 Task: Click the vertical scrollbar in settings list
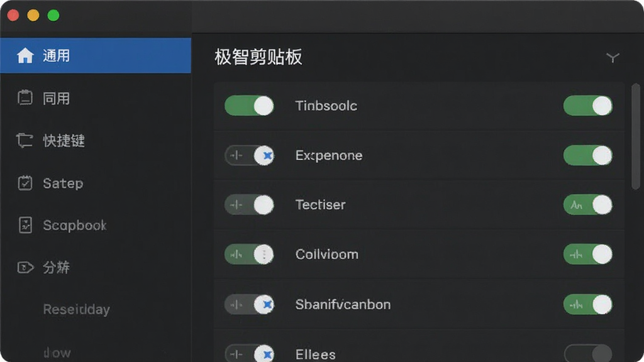(x=635, y=136)
